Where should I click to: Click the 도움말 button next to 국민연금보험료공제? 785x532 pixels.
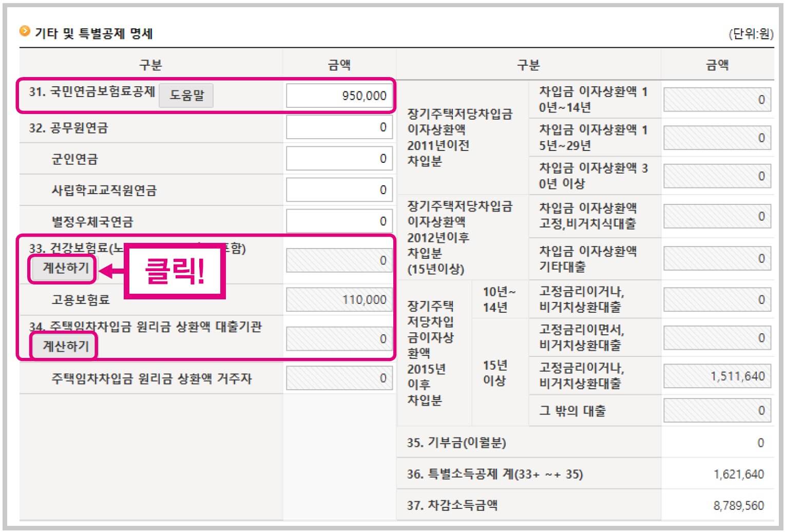click(187, 96)
